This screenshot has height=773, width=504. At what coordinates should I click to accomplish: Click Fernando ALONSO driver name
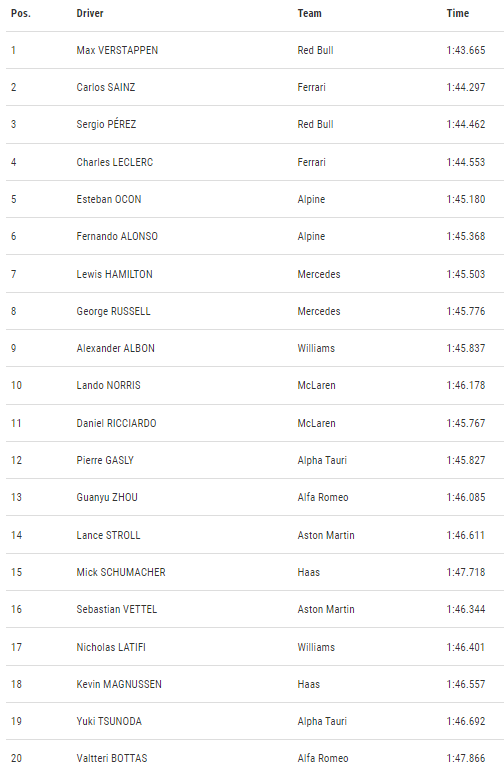tap(117, 236)
